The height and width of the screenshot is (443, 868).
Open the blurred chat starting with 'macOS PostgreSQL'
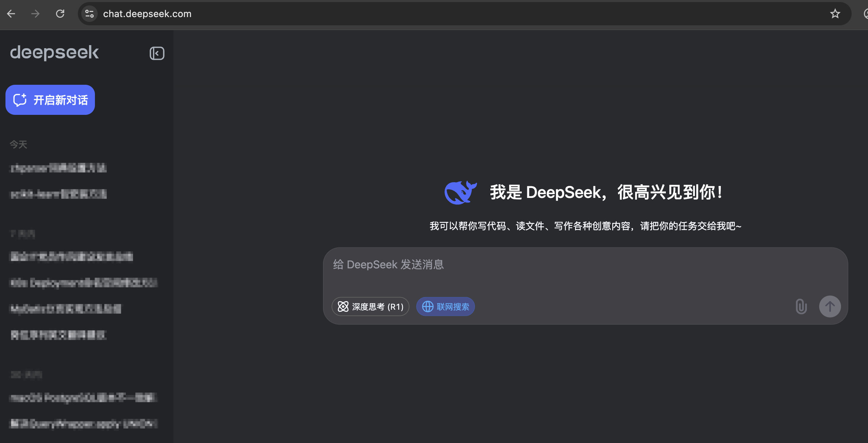point(84,398)
